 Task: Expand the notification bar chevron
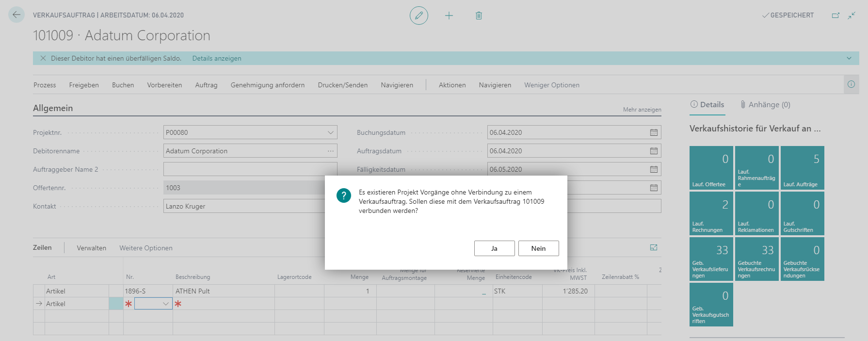tap(849, 58)
